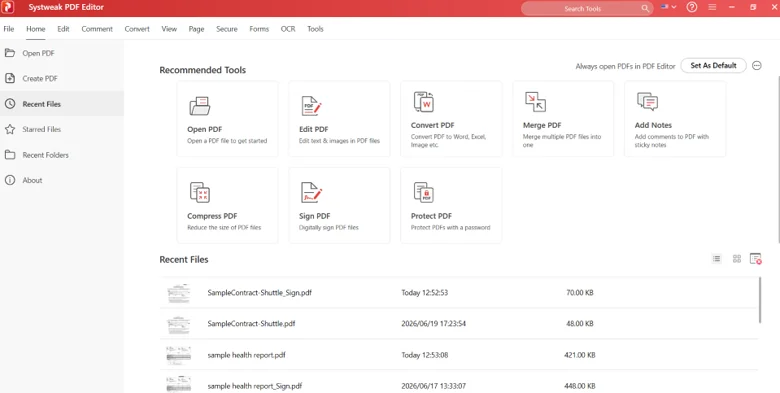
Task: Click the Recent Folders folder icon
Action: tap(10, 155)
